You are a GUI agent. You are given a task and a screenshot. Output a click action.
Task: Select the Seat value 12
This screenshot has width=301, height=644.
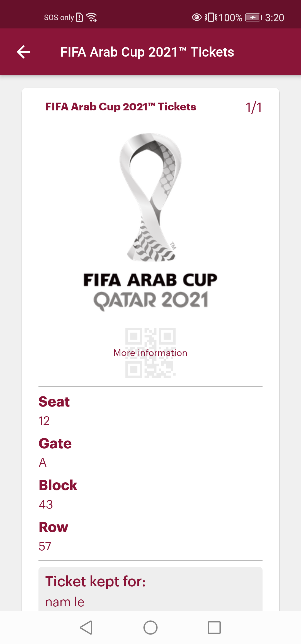coord(44,421)
